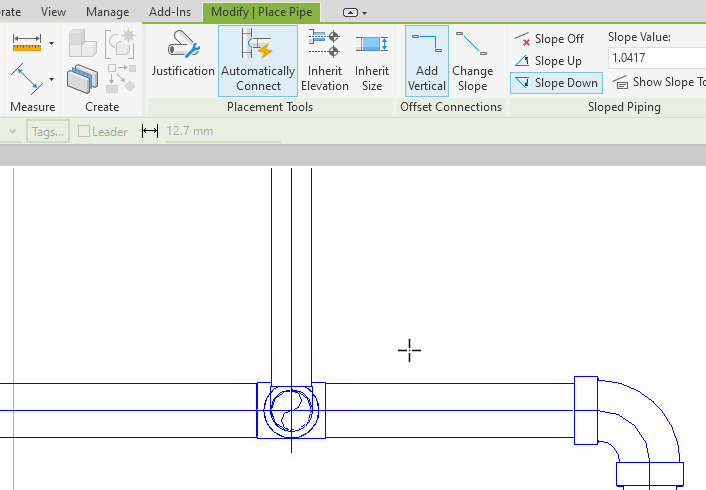Click the Create Assembly cubes icon
Image resolution: width=706 pixels, height=490 pixels.
click(x=82, y=43)
